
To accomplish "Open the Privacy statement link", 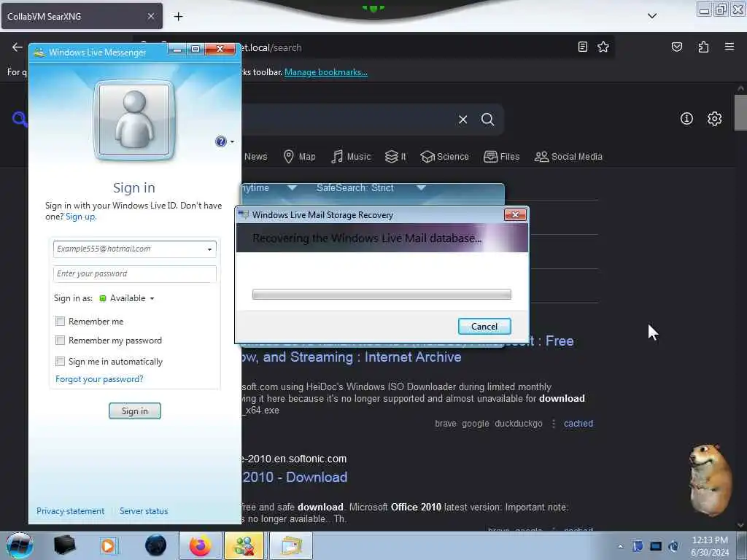I will coord(71,511).
